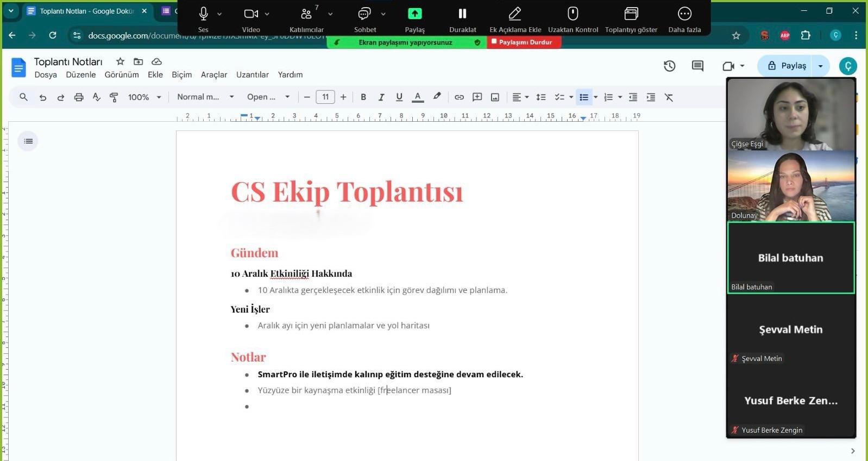Open the font family dropdown
Screen dimensions: 868x461
[268, 97]
